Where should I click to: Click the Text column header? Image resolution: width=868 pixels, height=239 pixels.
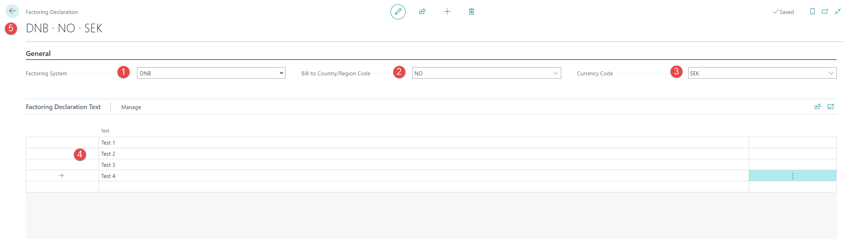point(105,131)
